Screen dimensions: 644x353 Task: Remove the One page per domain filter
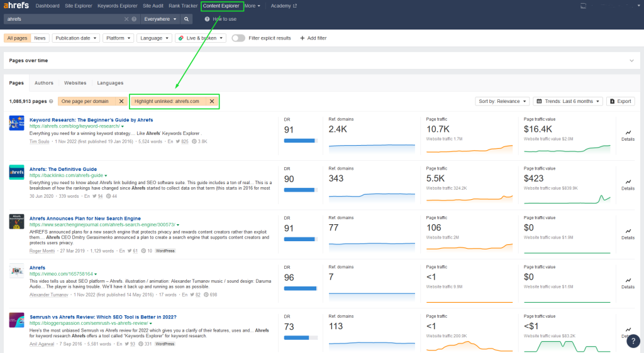click(x=121, y=101)
